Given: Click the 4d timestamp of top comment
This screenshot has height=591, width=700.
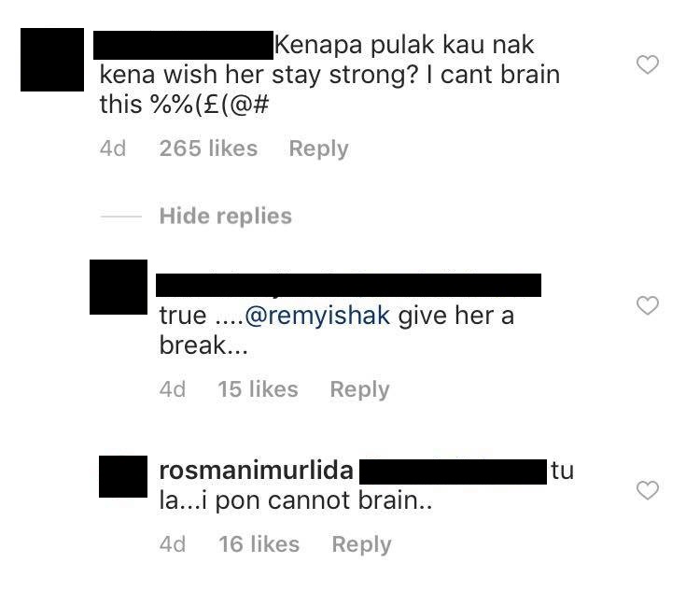Looking at the screenshot, I should 113,148.
